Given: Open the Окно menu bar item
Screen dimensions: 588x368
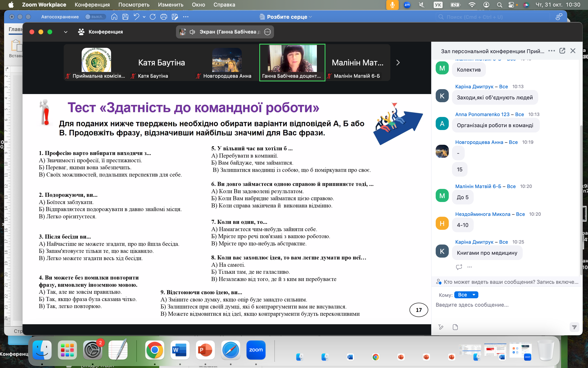Looking at the screenshot, I should point(198,5).
